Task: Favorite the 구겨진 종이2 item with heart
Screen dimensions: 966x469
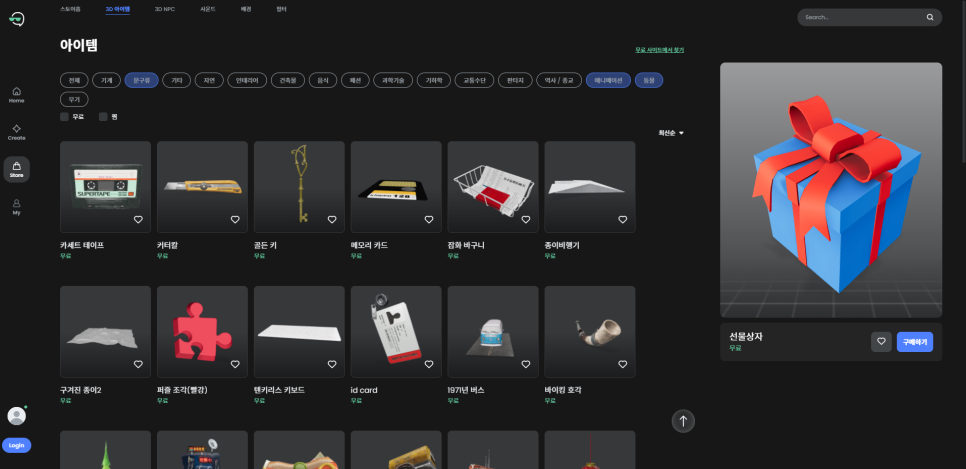Action: click(x=138, y=364)
